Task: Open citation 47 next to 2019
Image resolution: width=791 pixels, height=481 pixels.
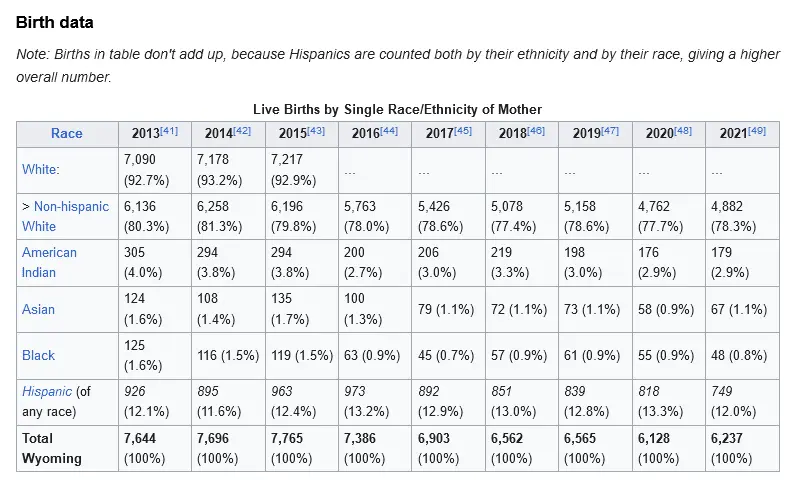Action: coord(610,130)
